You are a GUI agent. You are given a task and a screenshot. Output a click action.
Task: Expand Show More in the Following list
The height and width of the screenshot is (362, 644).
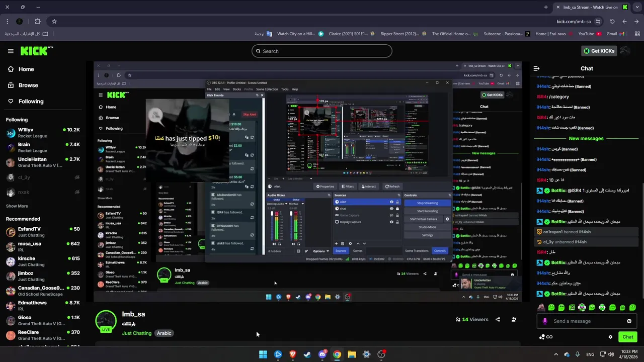coord(17,206)
